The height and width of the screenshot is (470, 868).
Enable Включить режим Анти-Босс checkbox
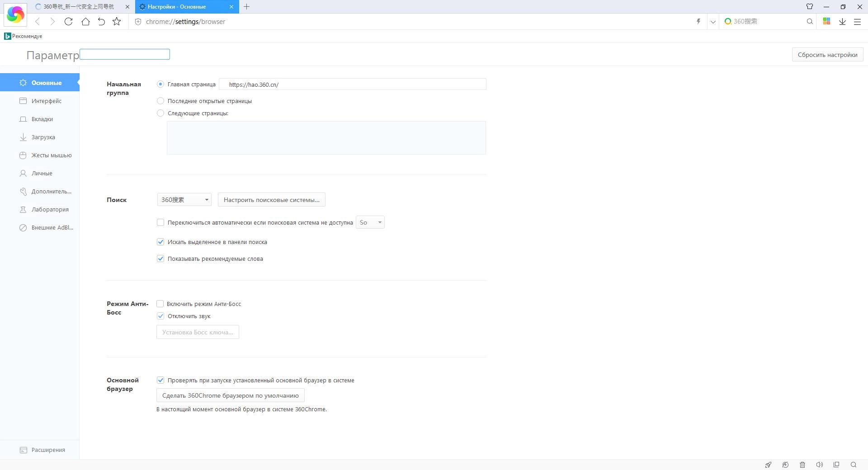pos(160,304)
